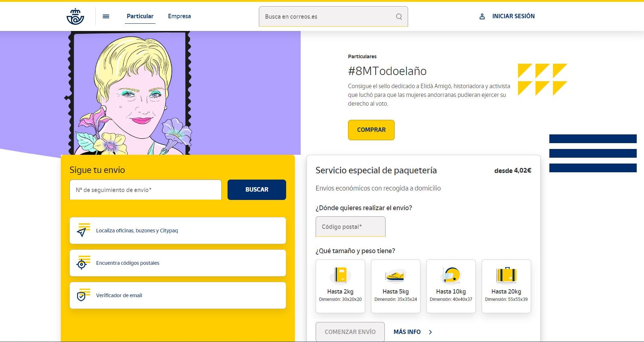Click the Código postal input field
Image resolution: width=644 pixels, height=342 pixels.
point(350,227)
